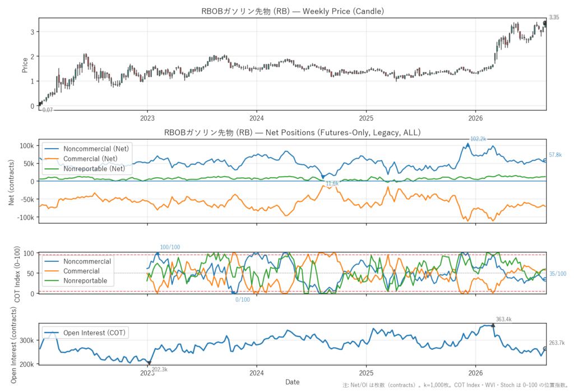Click the 11.6k low triangle marker
The image size is (574, 392).
pos(323,177)
